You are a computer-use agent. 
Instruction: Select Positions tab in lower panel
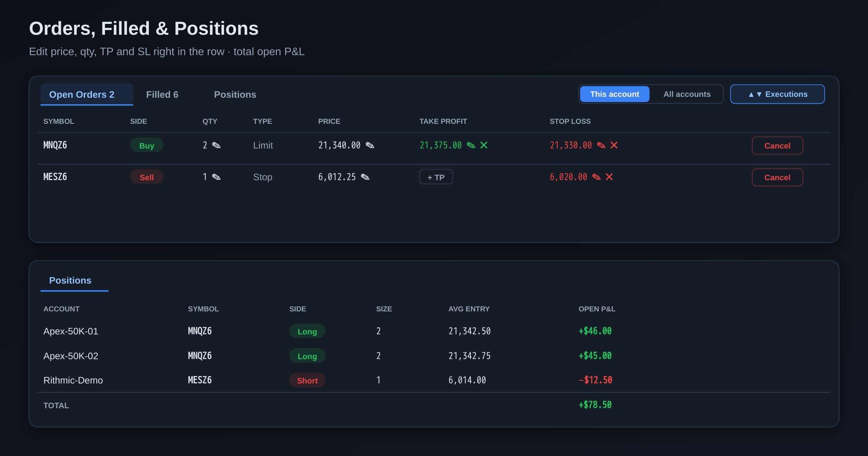pyautogui.click(x=74, y=281)
